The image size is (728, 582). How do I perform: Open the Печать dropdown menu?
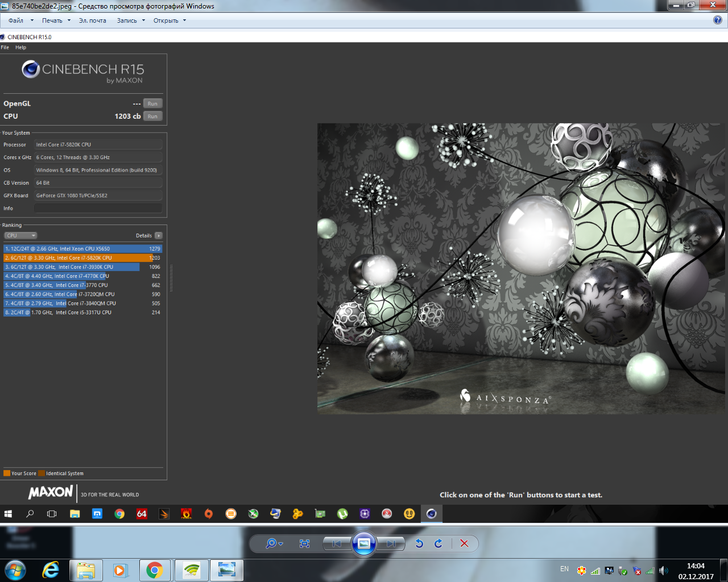coord(56,20)
